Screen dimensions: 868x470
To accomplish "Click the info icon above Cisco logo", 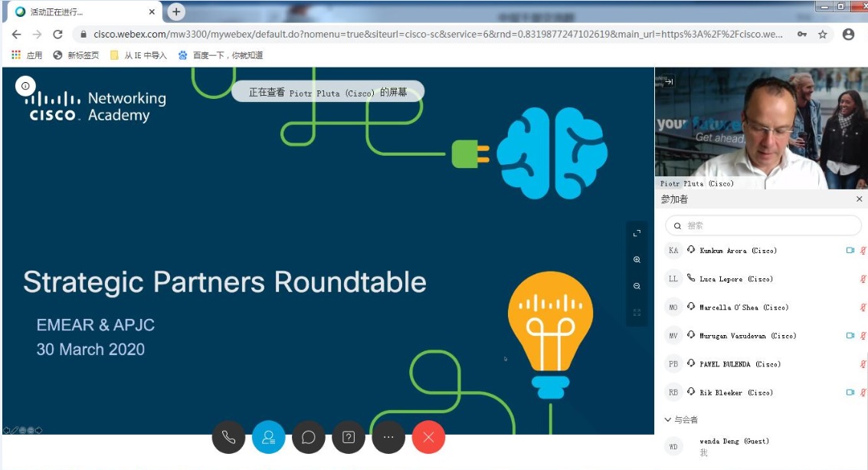I will coord(25,86).
